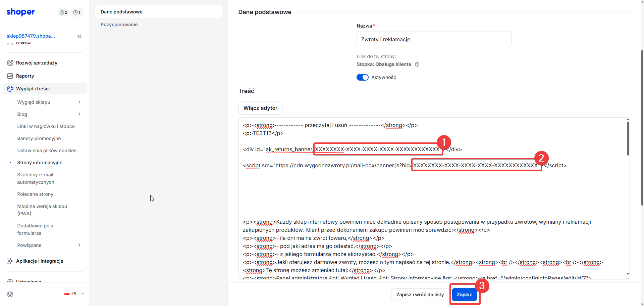Click the shoper logo

21,12
